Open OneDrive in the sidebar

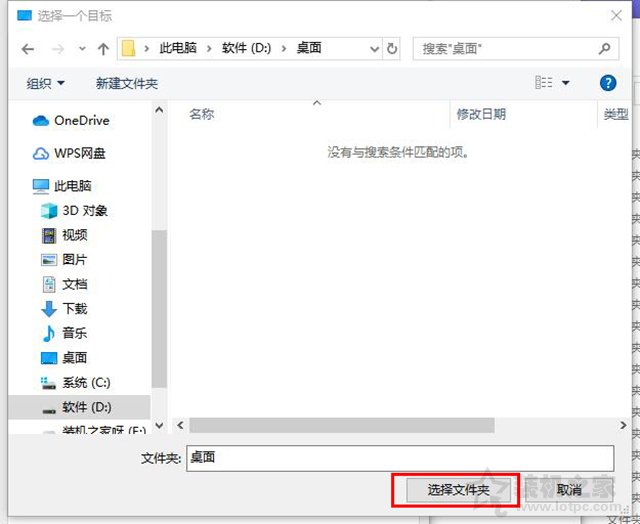(x=81, y=121)
